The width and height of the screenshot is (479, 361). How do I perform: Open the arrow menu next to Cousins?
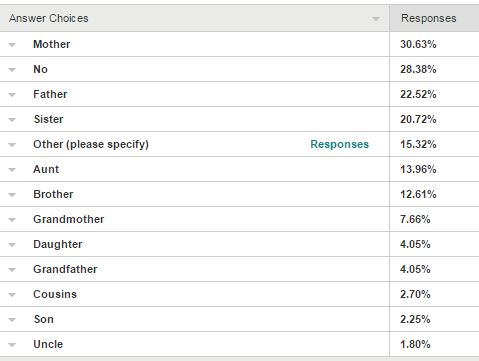(12, 295)
